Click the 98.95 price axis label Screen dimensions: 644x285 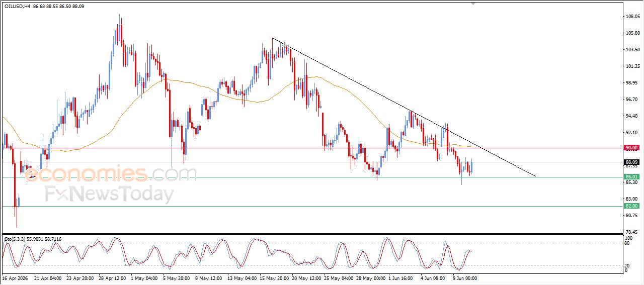(632, 83)
